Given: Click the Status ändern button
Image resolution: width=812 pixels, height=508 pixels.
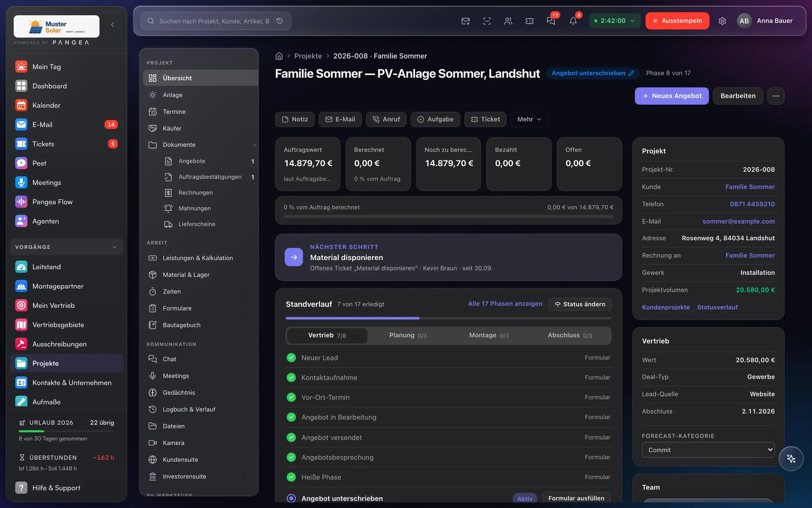Looking at the screenshot, I should click(x=580, y=304).
